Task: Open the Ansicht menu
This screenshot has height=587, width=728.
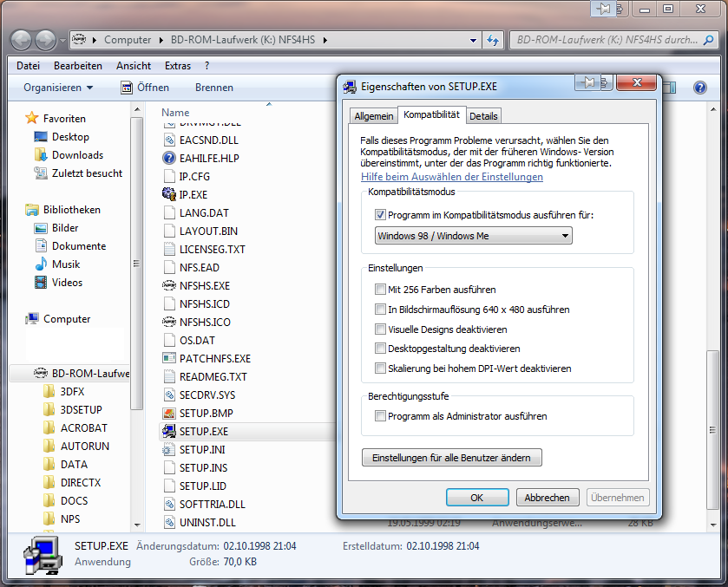Action: [134, 66]
